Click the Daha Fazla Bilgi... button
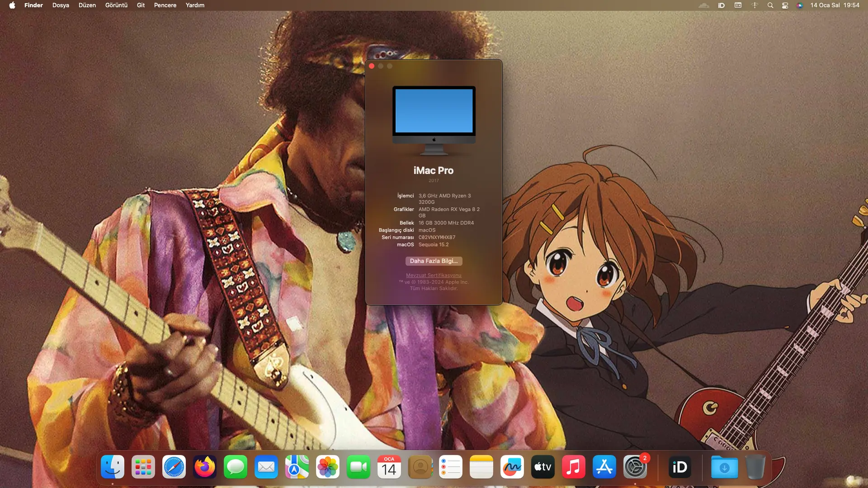 pos(434,261)
